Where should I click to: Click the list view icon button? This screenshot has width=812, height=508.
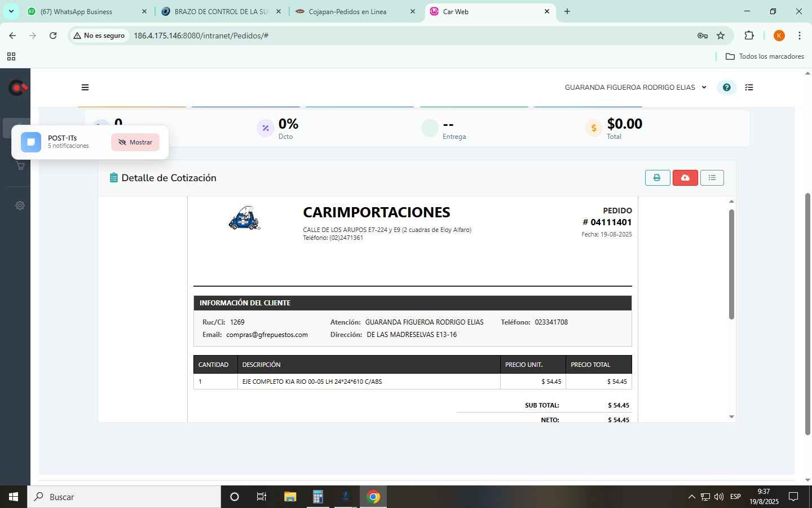pos(712,178)
